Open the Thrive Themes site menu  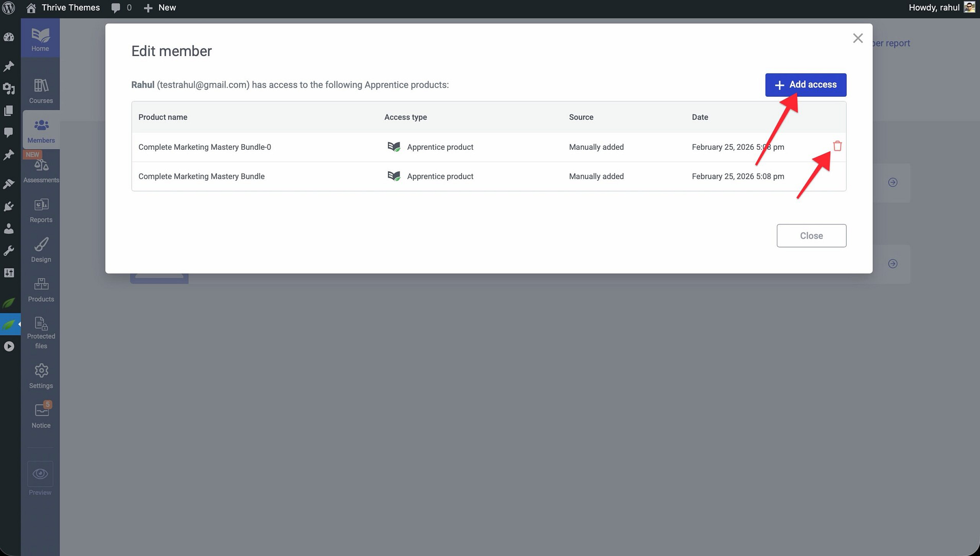pos(63,8)
